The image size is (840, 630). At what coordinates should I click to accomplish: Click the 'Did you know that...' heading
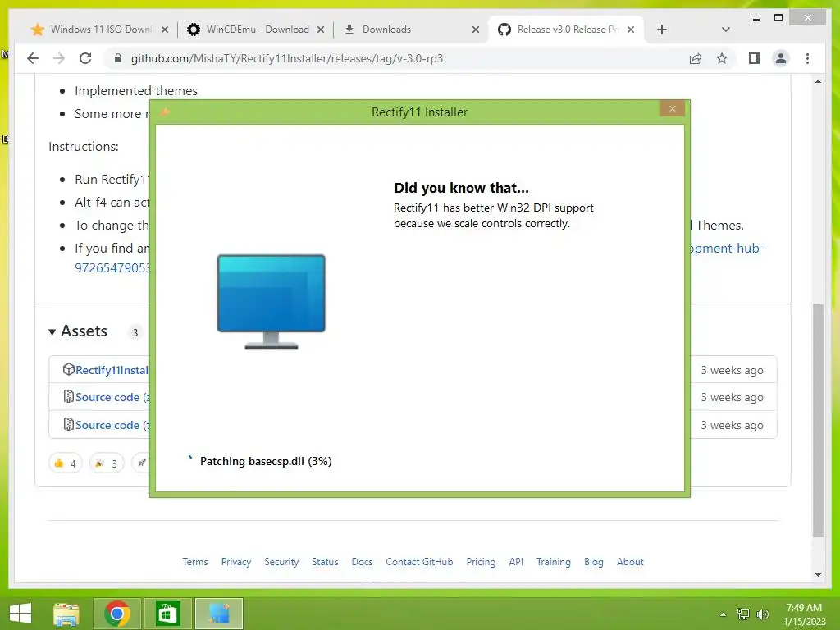point(461,188)
